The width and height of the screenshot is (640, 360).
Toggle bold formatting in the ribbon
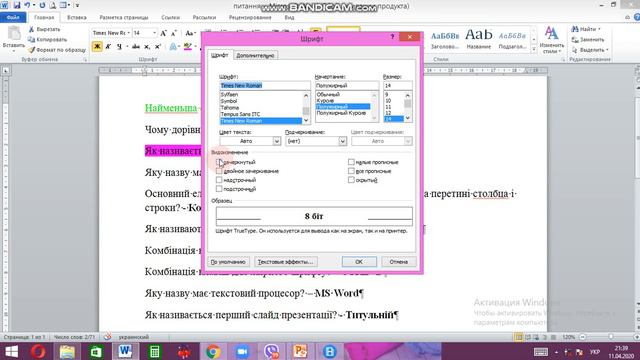pos(97,47)
